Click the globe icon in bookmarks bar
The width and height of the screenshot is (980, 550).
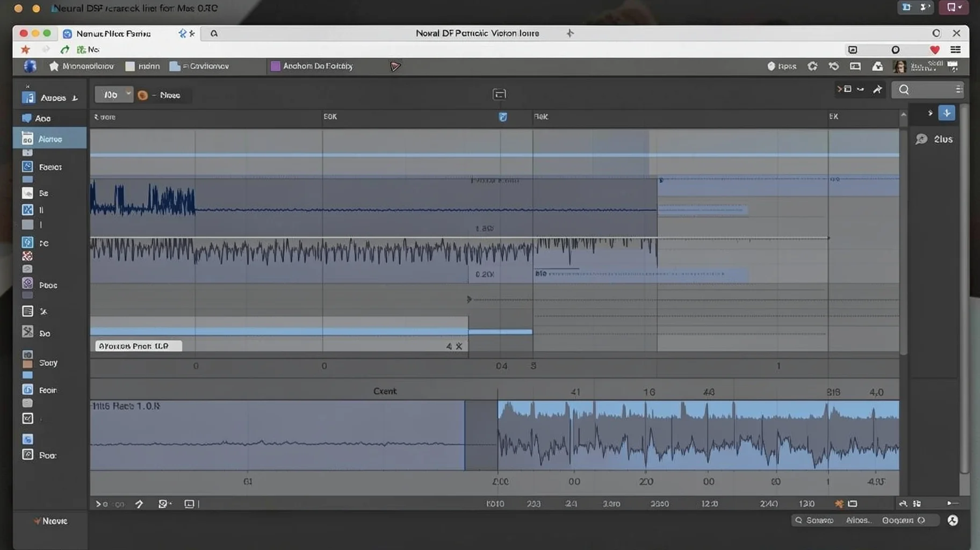[30, 66]
